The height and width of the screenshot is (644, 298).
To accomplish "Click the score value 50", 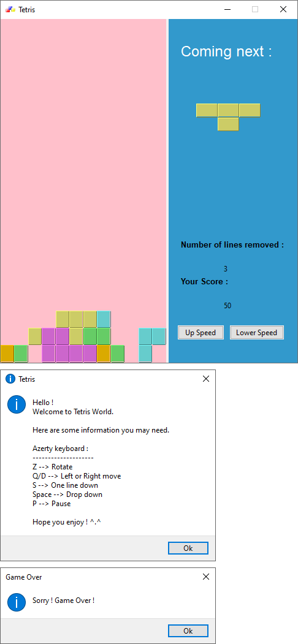I will [x=227, y=306].
